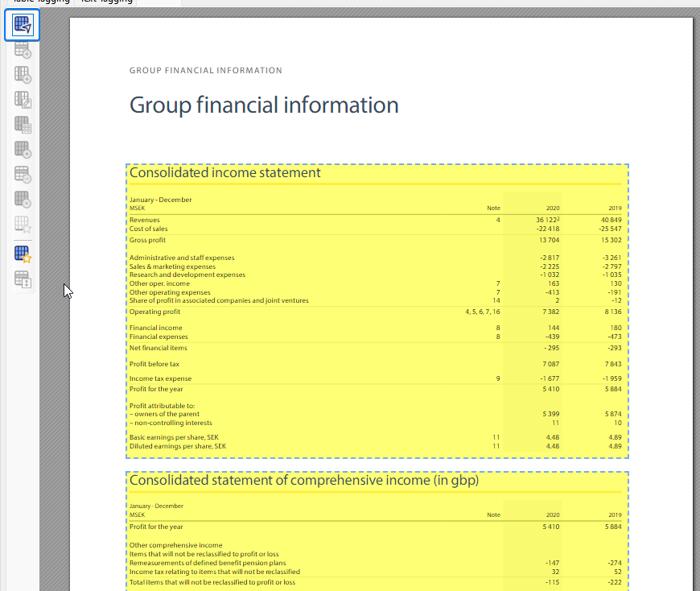Click 'Basic earnings per share, SEK' label
The height and width of the screenshot is (591, 700).
click(174, 437)
